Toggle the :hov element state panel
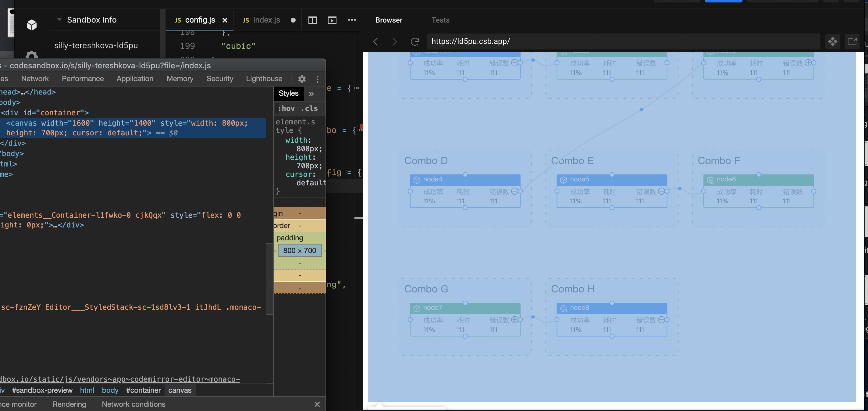Screen dimensions: 868x411 click(x=286, y=108)
